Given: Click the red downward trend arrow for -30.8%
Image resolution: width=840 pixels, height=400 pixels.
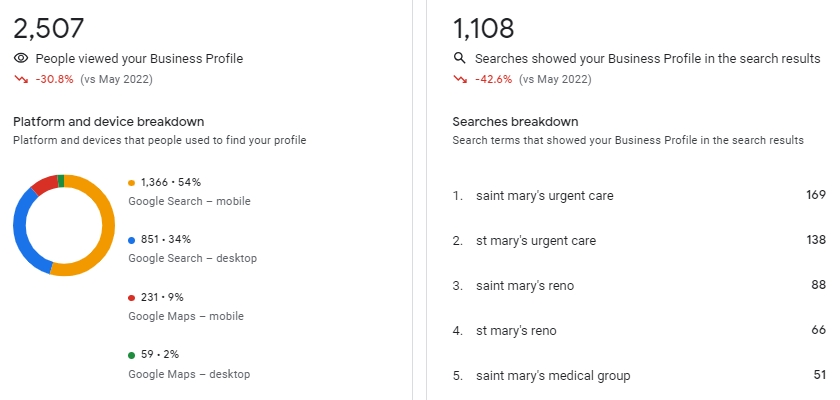Looking at the screenshot, I should tap(21, 79).
